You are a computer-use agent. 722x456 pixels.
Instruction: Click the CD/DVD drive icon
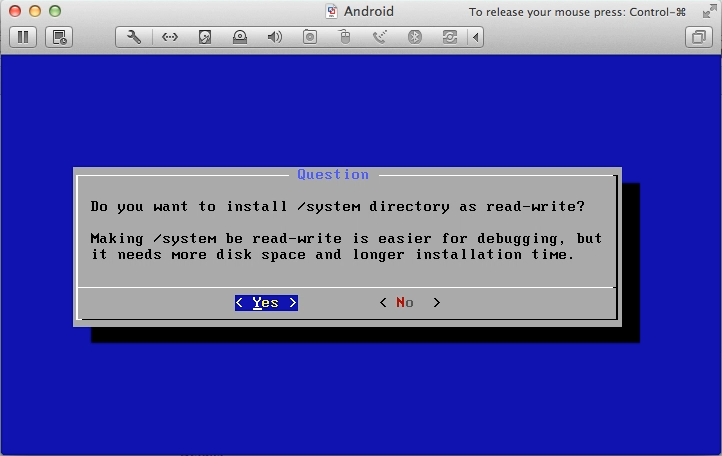240,37
